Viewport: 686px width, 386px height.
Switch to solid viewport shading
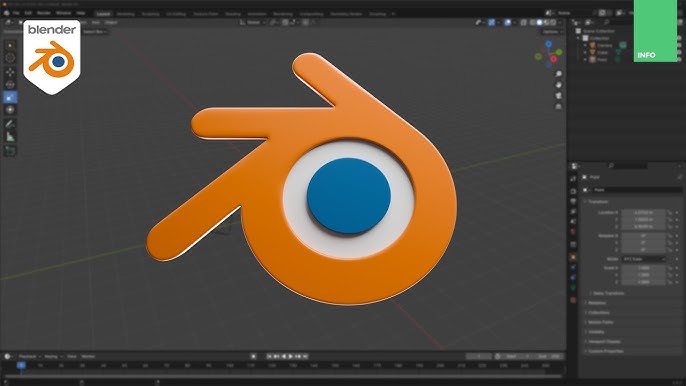click(x=539, y=22)
